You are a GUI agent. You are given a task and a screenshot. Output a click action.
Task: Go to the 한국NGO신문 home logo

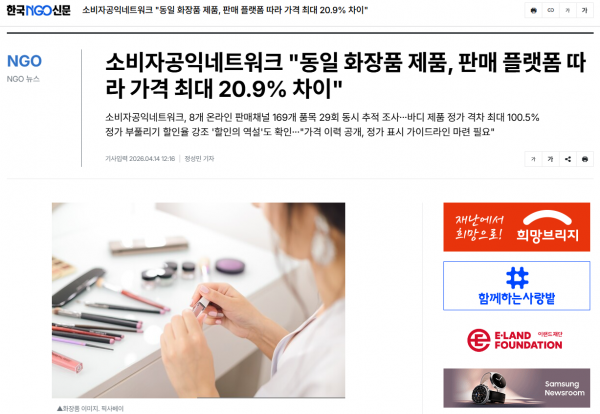pyautogui.click(x=39, y=10)
